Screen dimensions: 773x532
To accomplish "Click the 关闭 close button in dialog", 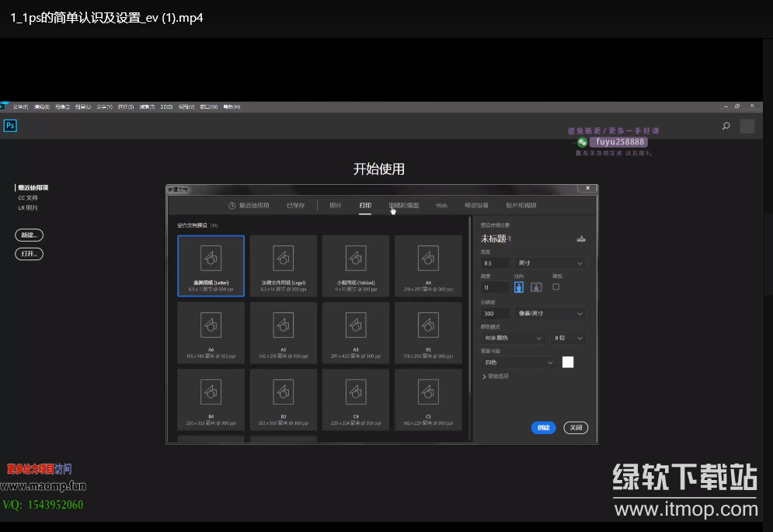I will (575, 428).
